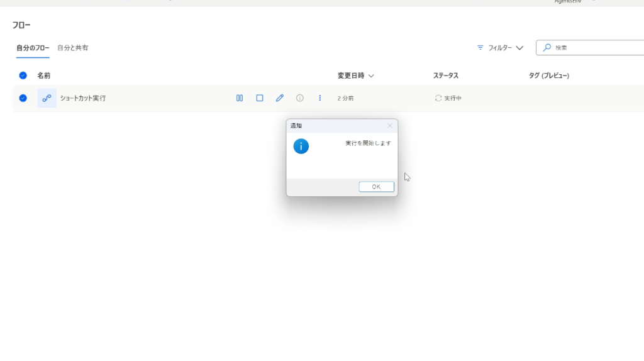Stop the ショートカット実行 flow
Image resolution: width=644 pixels, height=361 pixels.
[260, 98]
